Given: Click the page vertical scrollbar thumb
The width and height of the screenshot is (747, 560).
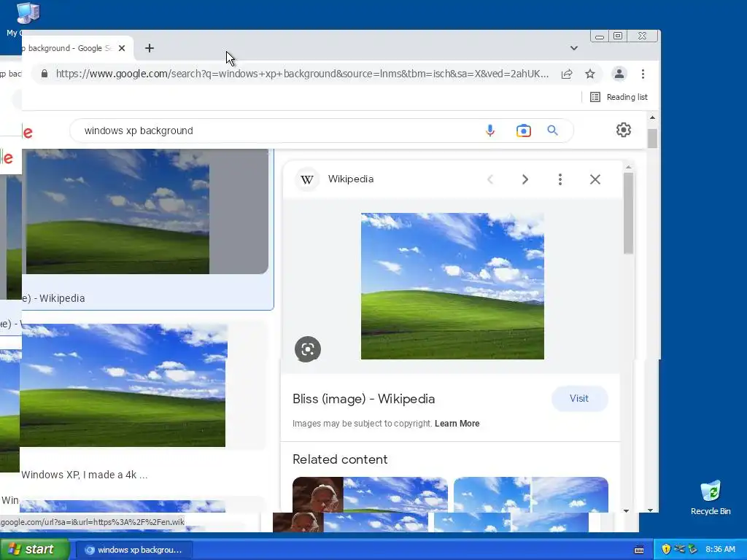Looking at the screenshot, I should 652,139.
